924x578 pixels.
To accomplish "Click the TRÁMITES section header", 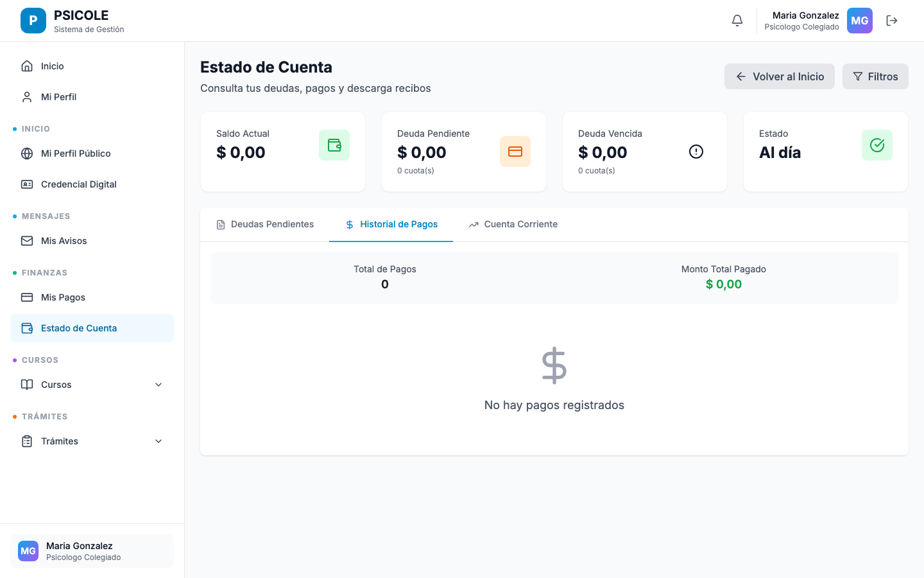I will coord(44,417).
